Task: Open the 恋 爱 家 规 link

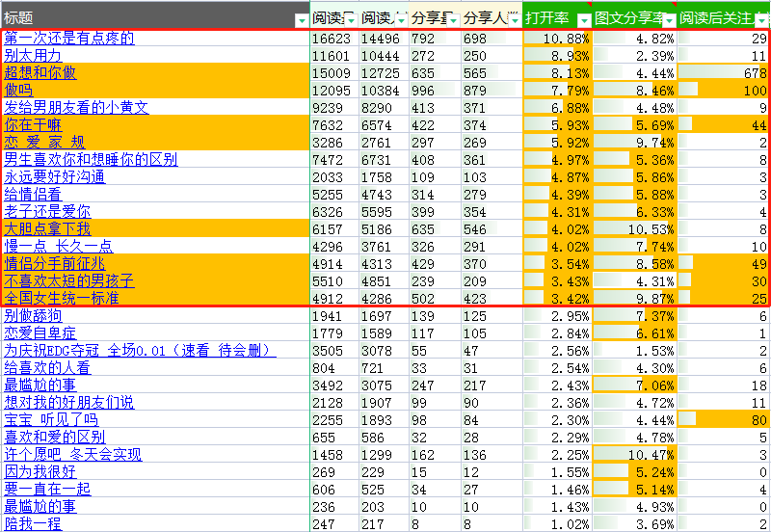Action: pos(44,142)
